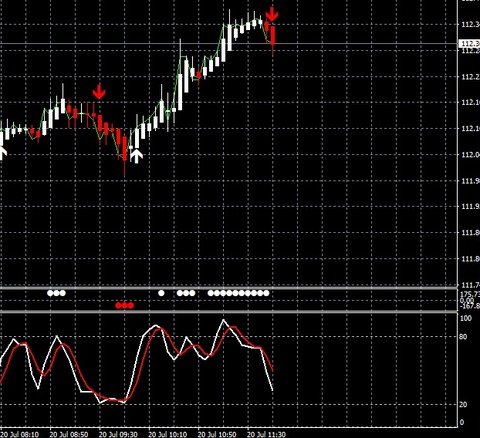This screenshot has width=480, height=438.
Task: Click the '112.0' price axis label
Action: pyautogui.click(x=471, y=155)
